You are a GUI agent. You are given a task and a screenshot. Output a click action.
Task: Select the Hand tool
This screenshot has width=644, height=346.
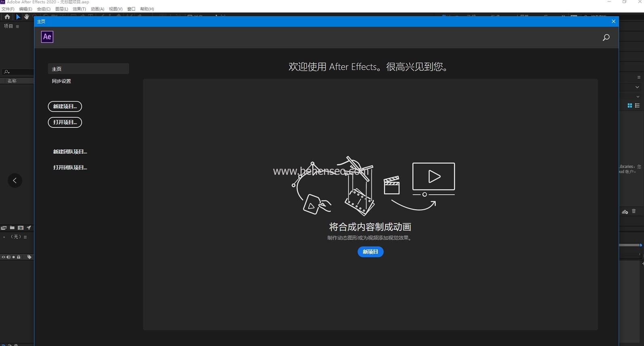tap(27, 17)
